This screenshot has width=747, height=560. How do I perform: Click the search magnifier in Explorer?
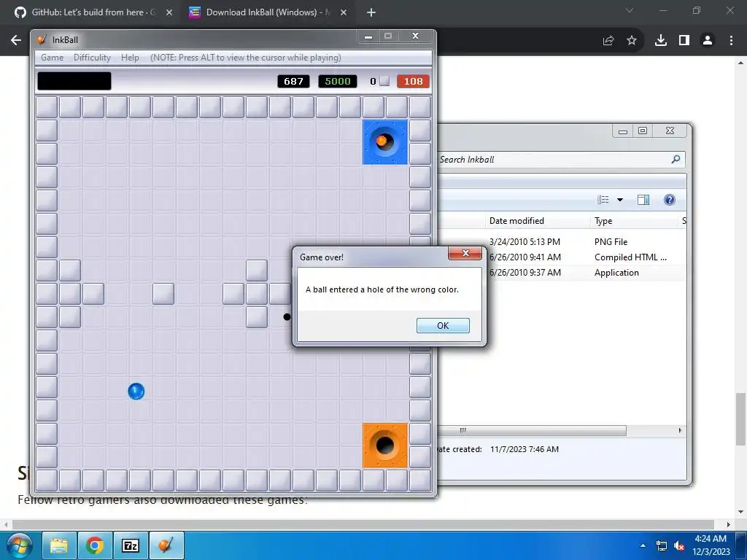tap(676, 159)
